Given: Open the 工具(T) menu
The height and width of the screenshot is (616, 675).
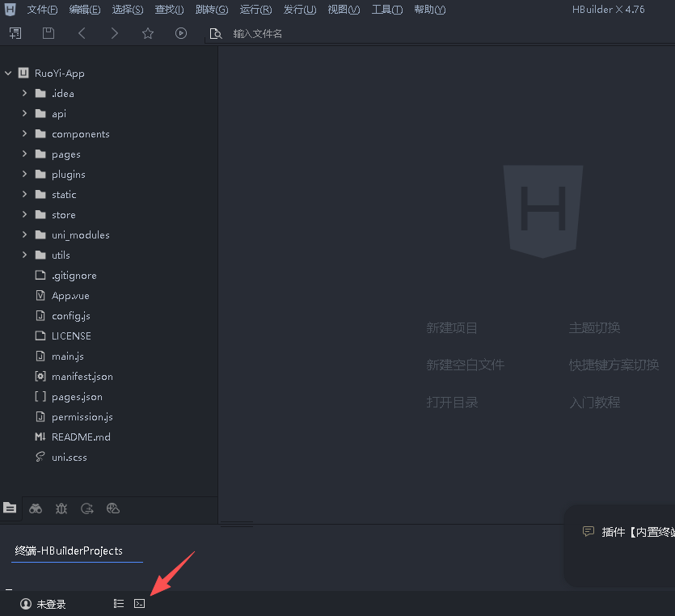Looking at the screenshot, I should (x=386, y=10).
